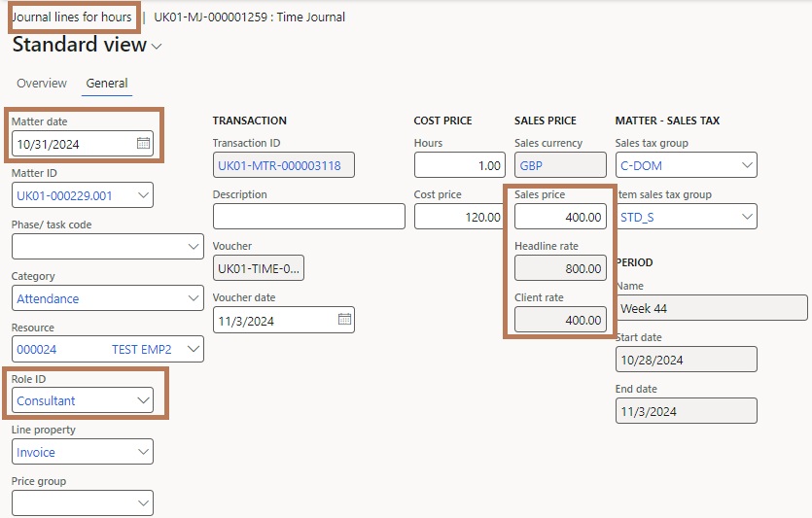The height and width of the screenshot is (518, 812).
Task: Open the Line property Invoice dropdown
Action: click(x=143, y=452)
